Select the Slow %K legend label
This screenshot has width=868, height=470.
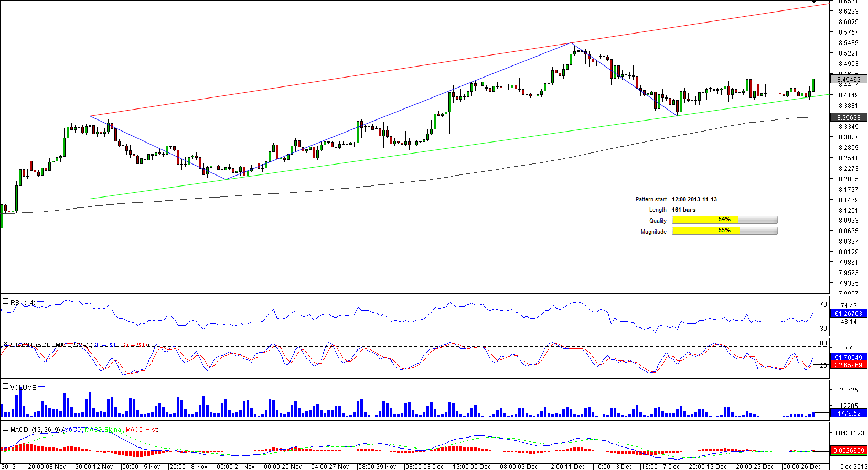tap(106, 345)
